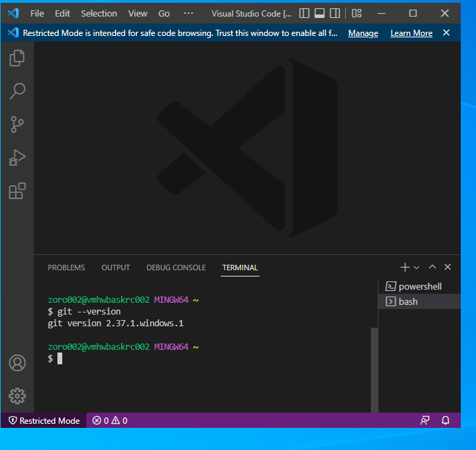Click the '$ git --version' command line

tap(84, 312)
